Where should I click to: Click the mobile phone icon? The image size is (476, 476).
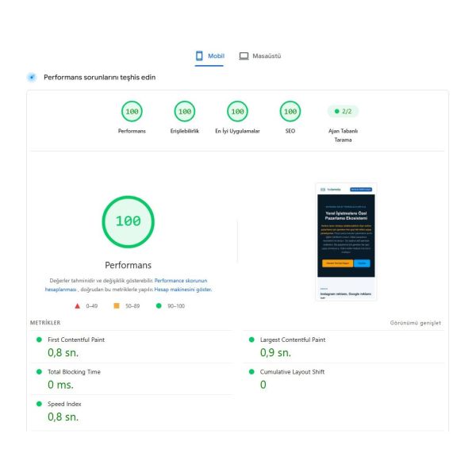coord(199,56)
